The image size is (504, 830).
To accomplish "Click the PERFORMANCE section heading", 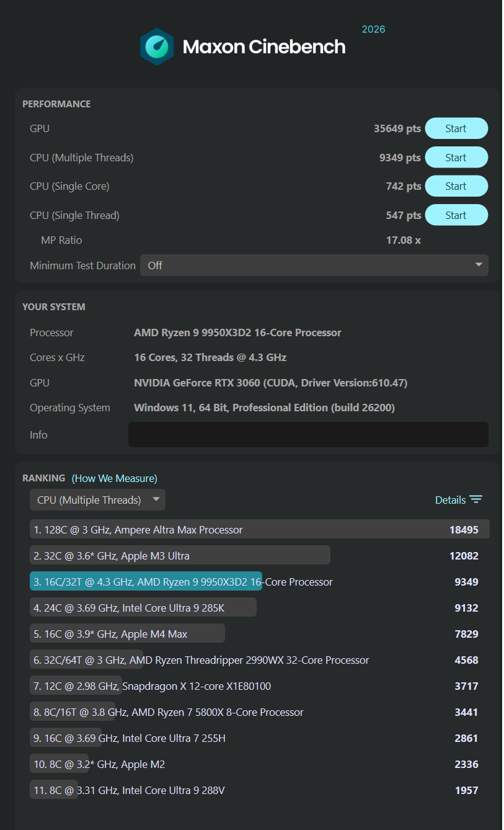I will click(56, 104).
